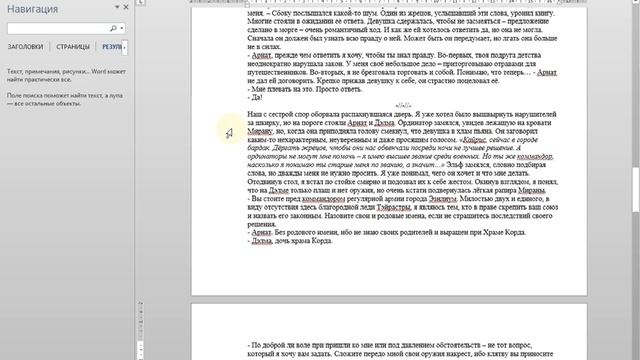
Task: Click the text "Наш с сестрой спор оборвала"
Action: pos(293,114)
